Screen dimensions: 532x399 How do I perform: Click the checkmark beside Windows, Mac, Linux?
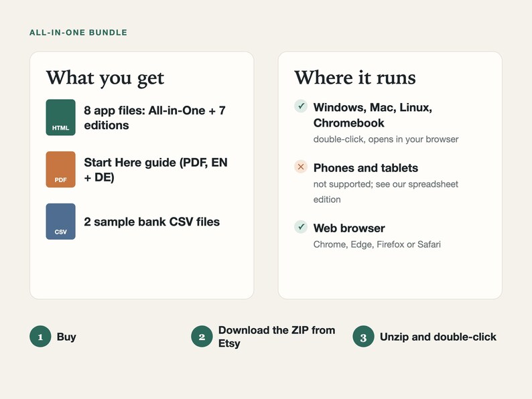(301, 106)
